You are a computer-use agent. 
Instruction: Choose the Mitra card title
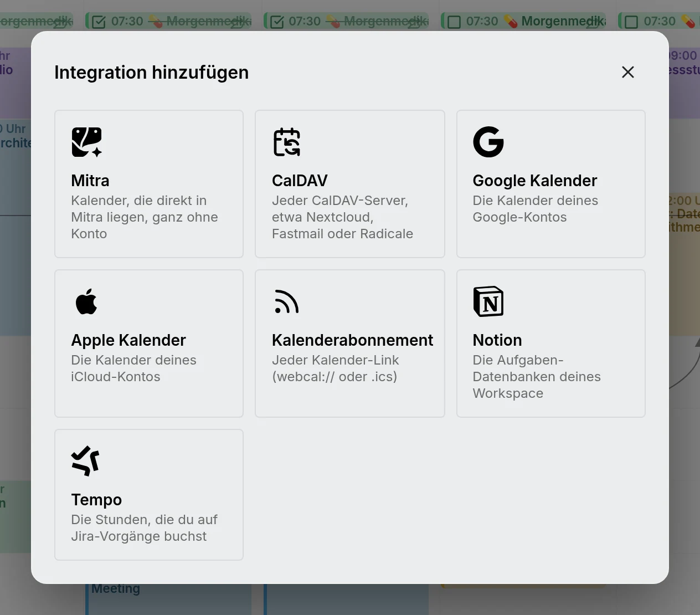click(x=90, y=181)
